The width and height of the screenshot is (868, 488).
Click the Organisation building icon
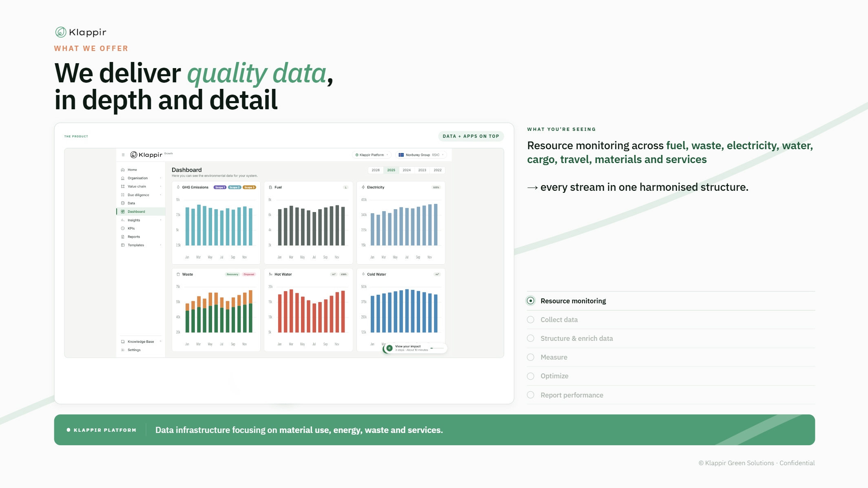tap(123, 178)
